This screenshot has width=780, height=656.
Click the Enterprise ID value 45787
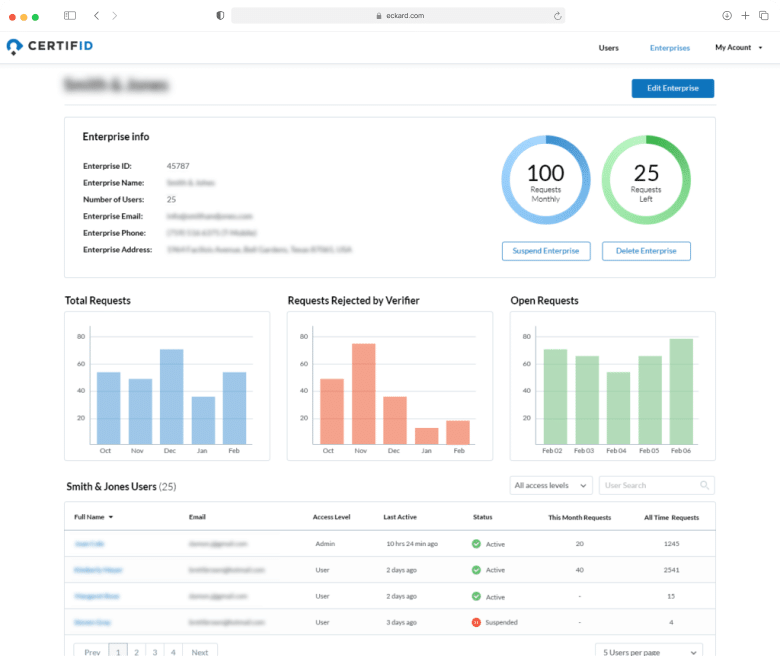[x=178, y=166]
